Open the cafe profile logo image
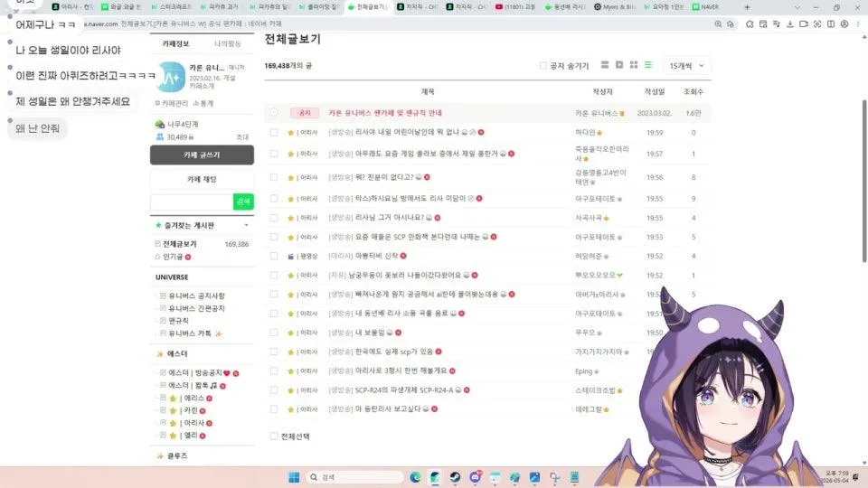 coord(171,76)
